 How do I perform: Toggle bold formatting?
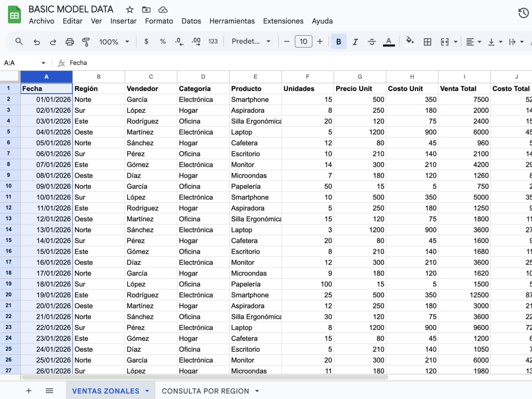coord(338,41)
